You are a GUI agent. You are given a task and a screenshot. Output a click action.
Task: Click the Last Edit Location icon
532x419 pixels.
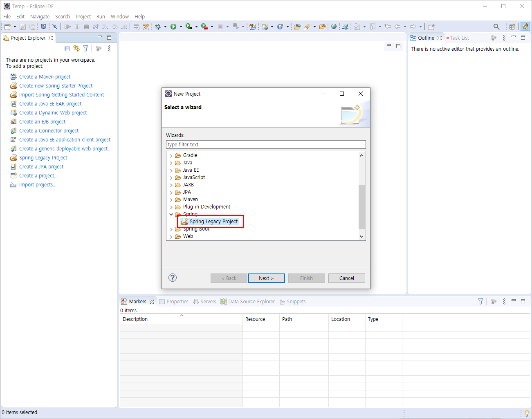(388, 27)
